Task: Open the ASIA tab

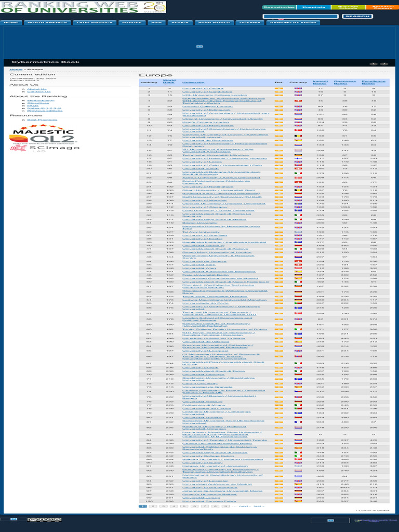Action: 156,22
